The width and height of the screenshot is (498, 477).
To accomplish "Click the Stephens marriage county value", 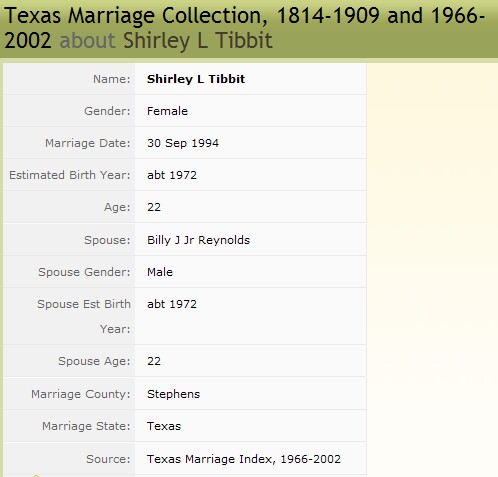I will (173, 394).
